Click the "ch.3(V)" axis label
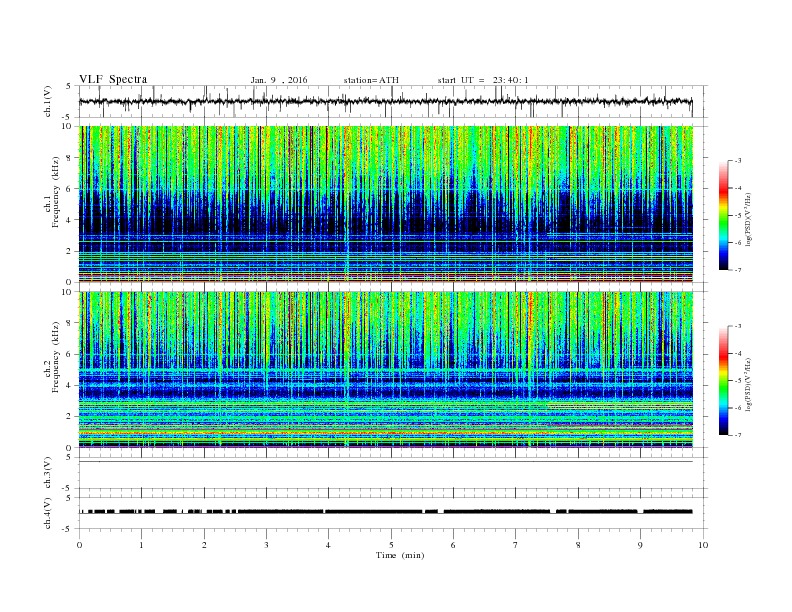792x612 pixels. [x=48, y=473]
